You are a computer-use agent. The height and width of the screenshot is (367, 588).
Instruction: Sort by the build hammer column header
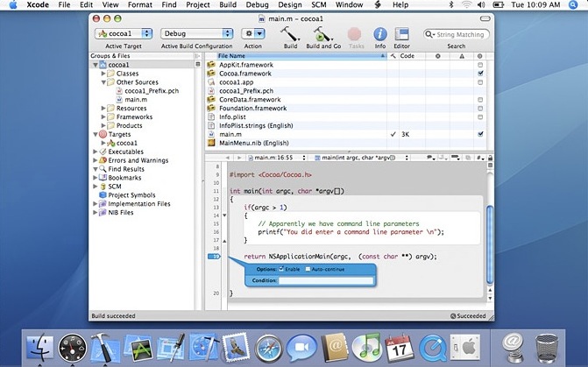[x=393, y=56]
